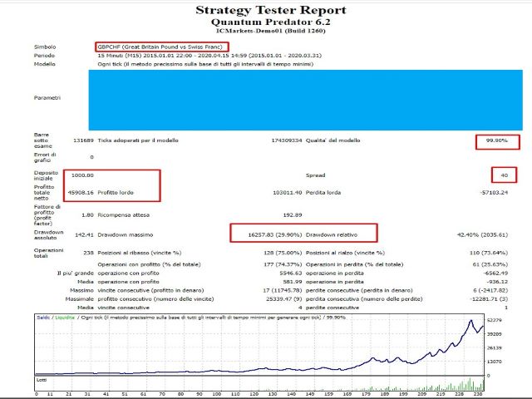Select the 99.90% model quality value
The width and height of the screenshot is (532, 399).
point(497,140)
